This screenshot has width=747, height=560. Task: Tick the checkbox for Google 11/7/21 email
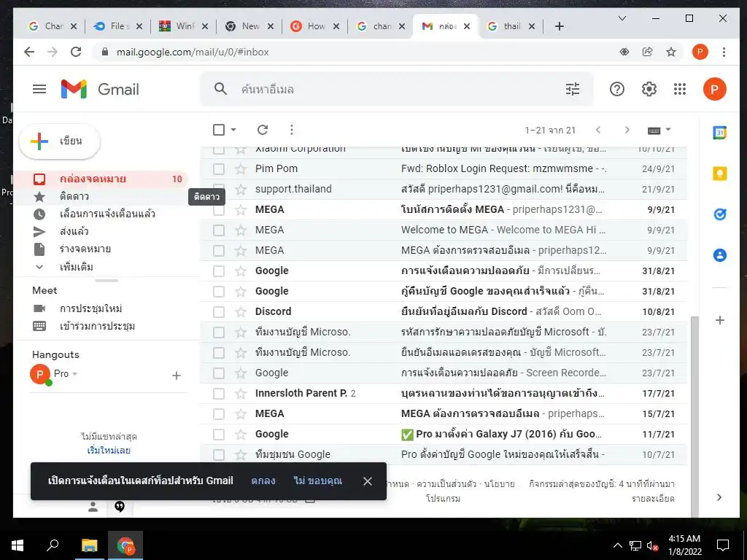pos(219,435)
